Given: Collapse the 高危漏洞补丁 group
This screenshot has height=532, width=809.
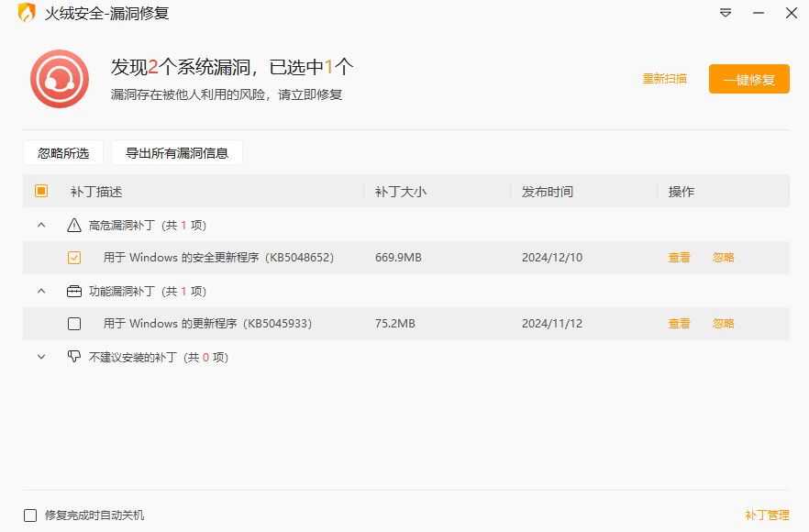Looking at the screenshot, I should tap(40, 225).
